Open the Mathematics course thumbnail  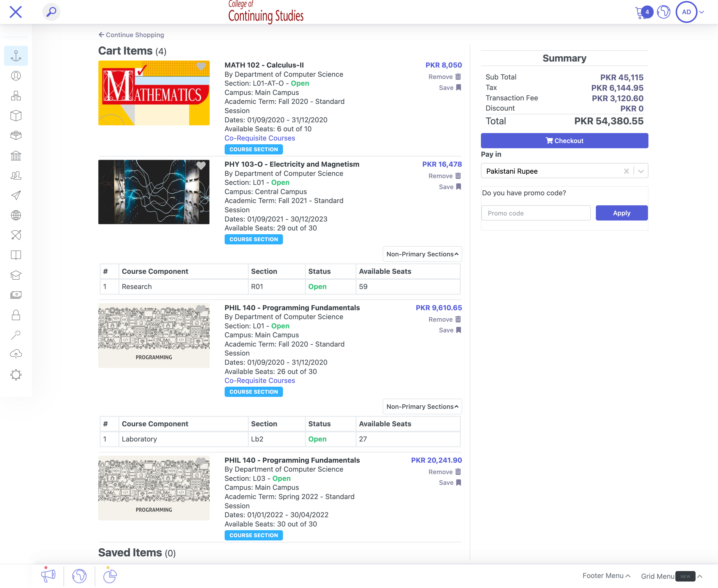click(154, 93)
